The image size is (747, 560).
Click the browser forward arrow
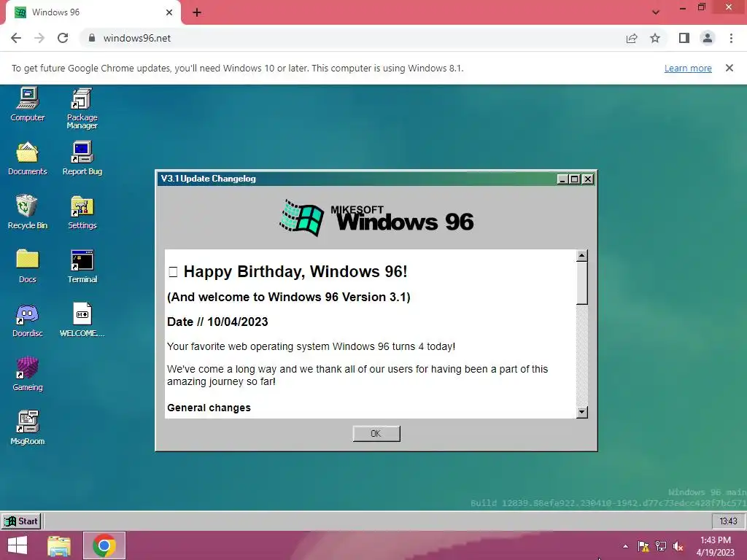click(x=39, y=38)
